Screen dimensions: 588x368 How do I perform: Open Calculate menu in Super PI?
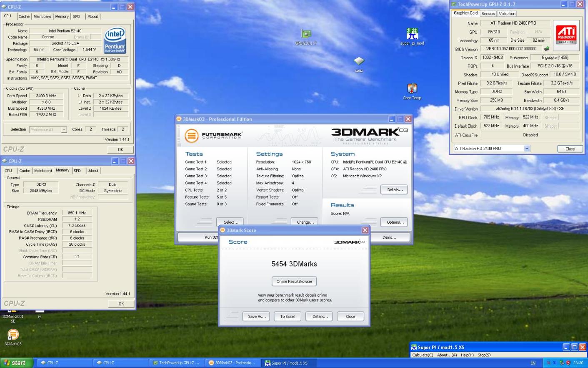pos(423,355)
